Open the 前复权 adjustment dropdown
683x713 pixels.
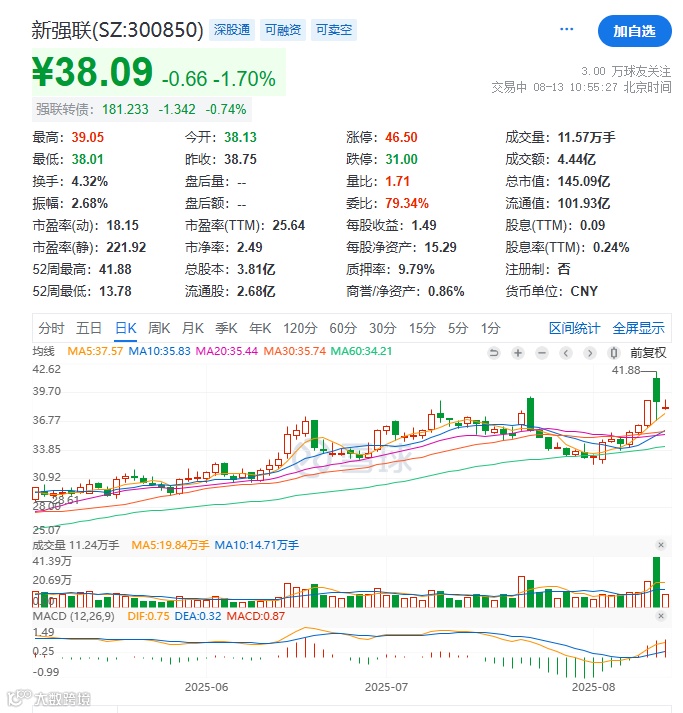click(x=648, y=353)
